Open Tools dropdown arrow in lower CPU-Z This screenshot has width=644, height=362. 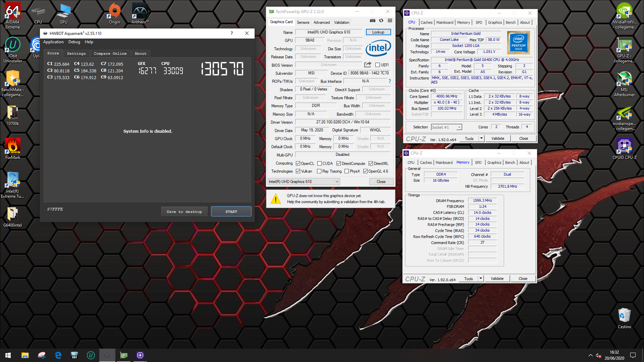click(x=481, y=279)
